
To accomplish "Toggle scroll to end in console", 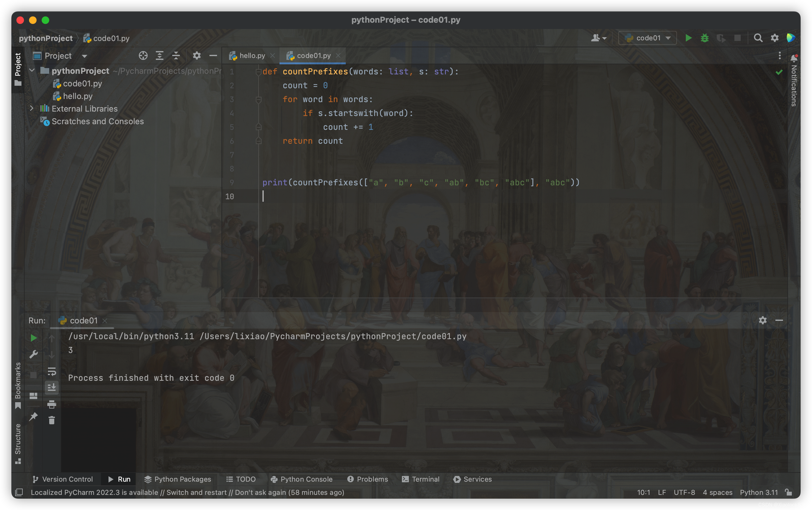I will click(x=52, y=387).
